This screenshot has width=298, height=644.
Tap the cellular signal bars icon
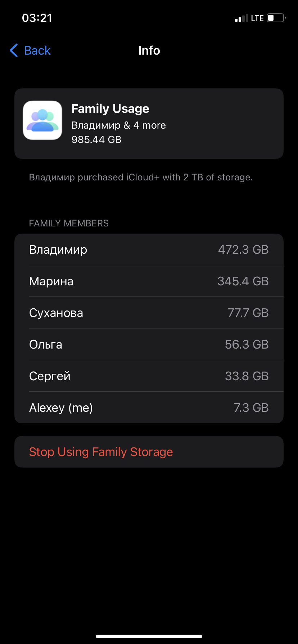pos(241,18)
